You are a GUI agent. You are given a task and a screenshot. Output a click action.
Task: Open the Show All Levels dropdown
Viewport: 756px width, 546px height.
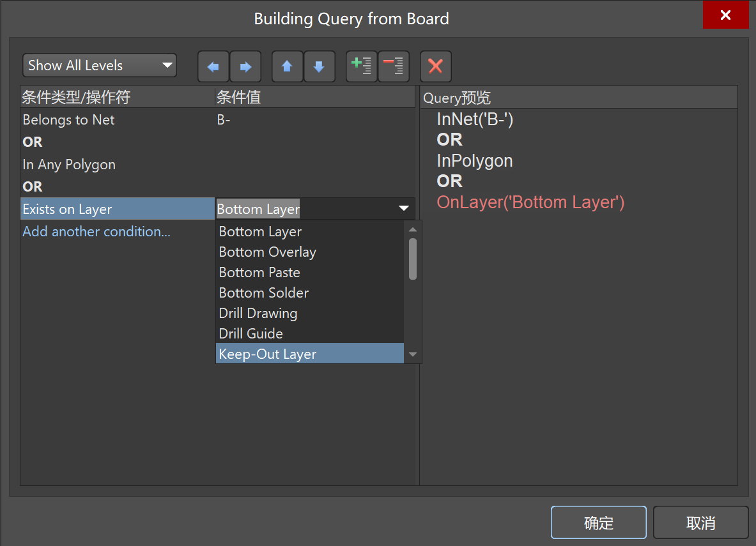coord(100,65)
